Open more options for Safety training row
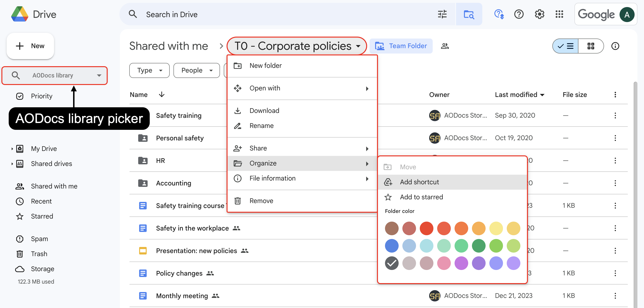This screenshot has width=644, height=308. coord(615,115)
